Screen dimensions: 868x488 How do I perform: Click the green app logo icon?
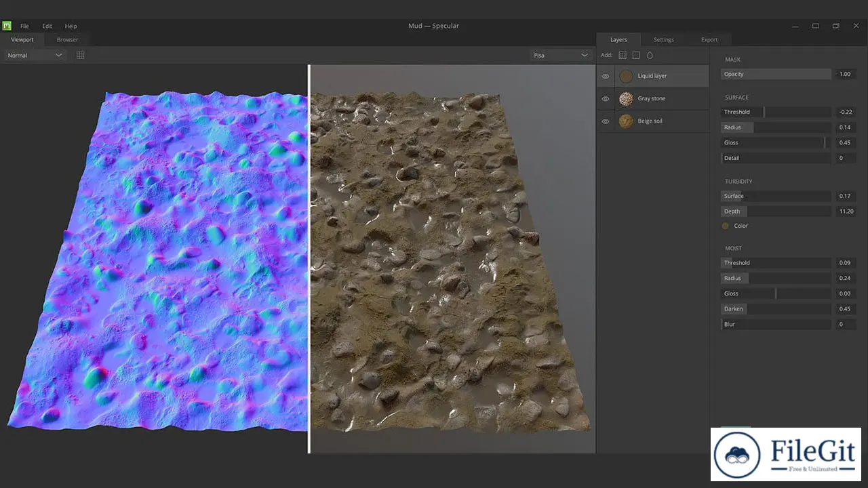(x=7, y=26)
